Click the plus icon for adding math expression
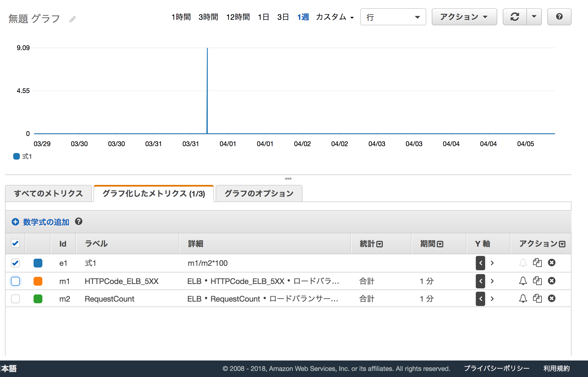The height and width of the screenshot is (377, 588). pyautogui.click(x=15, y=222)
